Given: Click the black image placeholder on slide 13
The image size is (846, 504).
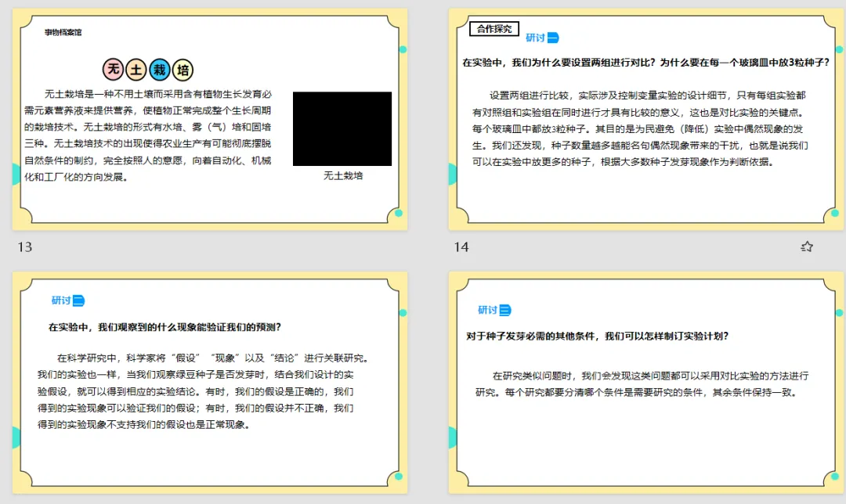Looking at the screenshot, I should tap(342, 129).
